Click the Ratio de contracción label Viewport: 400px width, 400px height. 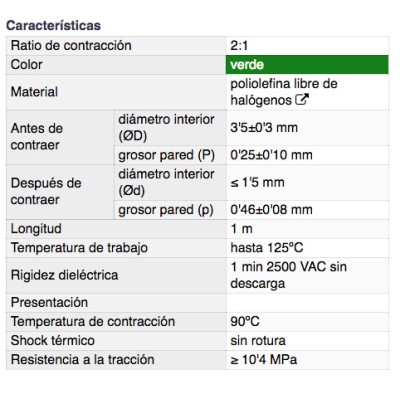click(71, 45)
